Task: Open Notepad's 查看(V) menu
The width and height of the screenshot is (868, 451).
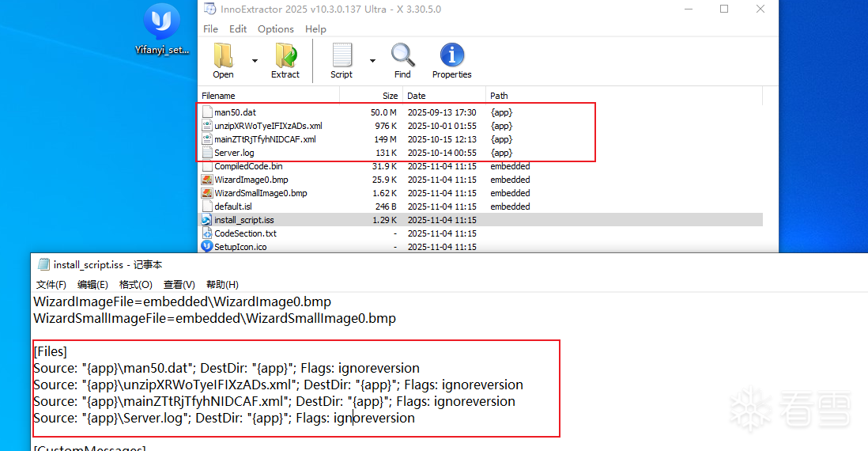Action: click(x=179, y=284)
